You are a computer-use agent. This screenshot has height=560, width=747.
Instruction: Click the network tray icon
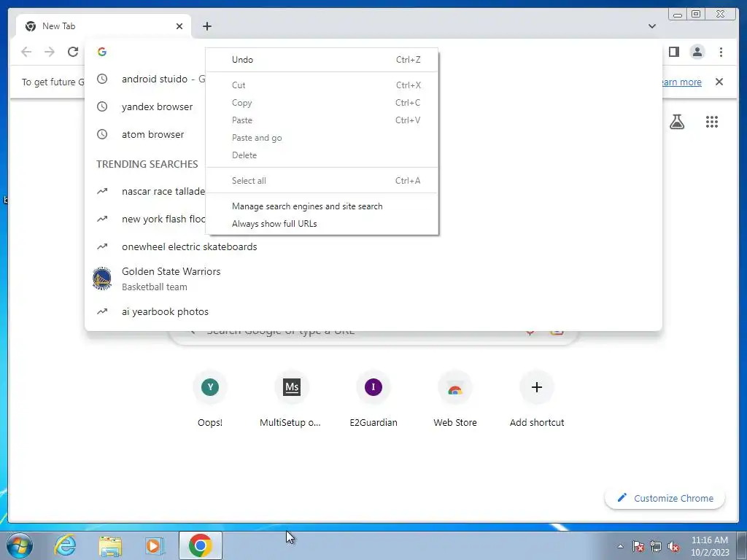[x=656, y=546]
